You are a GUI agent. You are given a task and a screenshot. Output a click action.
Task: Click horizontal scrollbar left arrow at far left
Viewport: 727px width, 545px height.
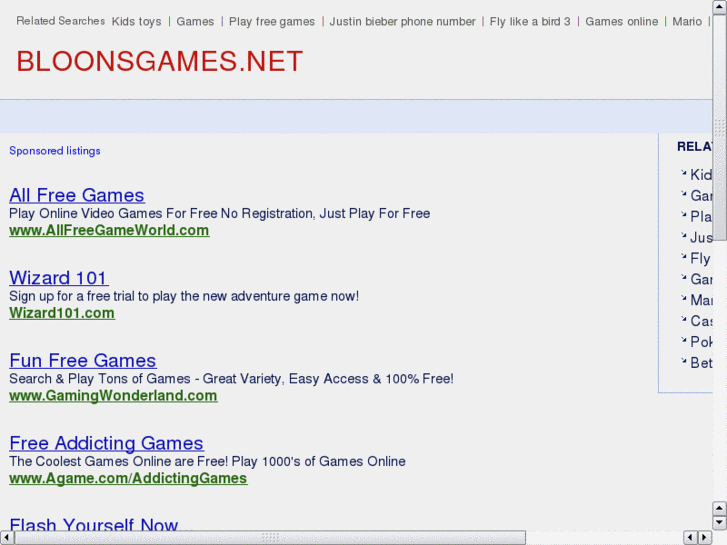click(x=6, y=538)
